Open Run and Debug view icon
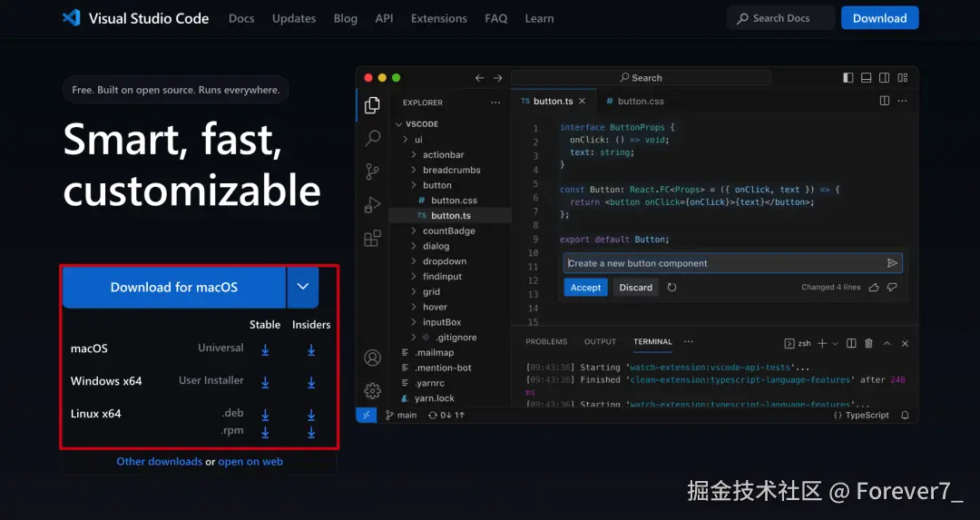The height and width of the screenshot is (520, 980). click(373, 205)
